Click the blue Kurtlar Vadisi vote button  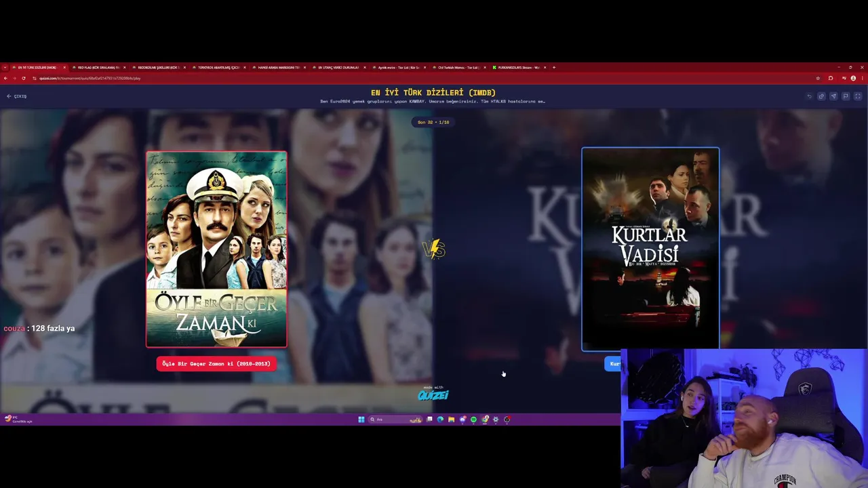click(x=613, y=364)
